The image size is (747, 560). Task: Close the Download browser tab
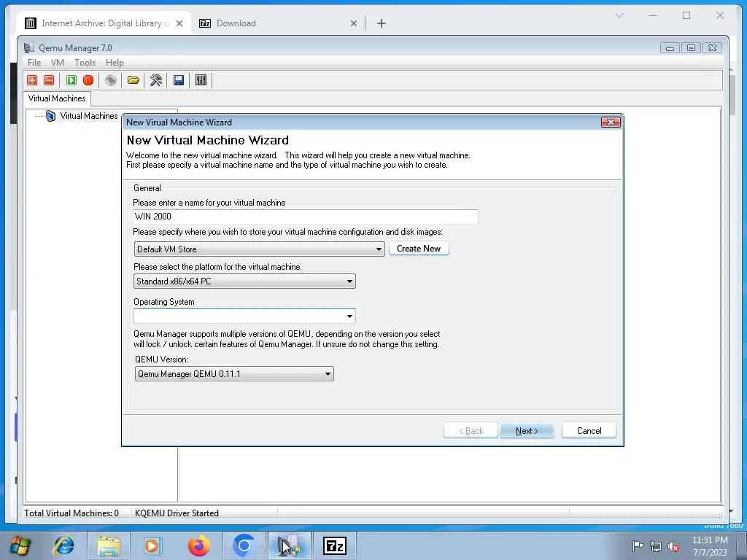(x=354, y=23)
